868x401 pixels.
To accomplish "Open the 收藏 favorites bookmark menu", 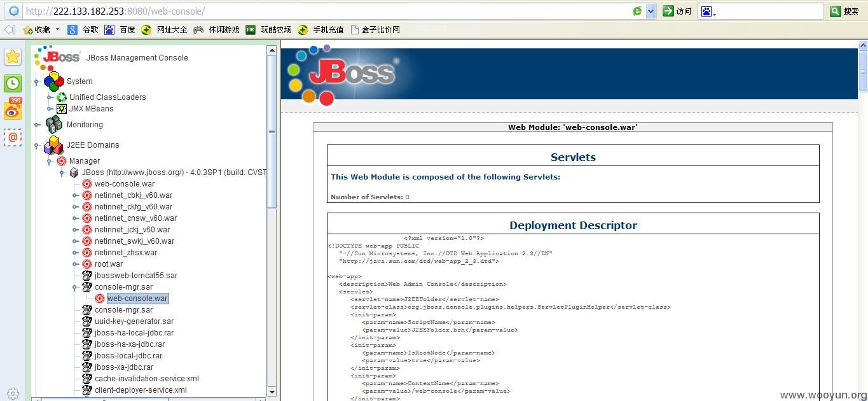I will pos(41,29).
